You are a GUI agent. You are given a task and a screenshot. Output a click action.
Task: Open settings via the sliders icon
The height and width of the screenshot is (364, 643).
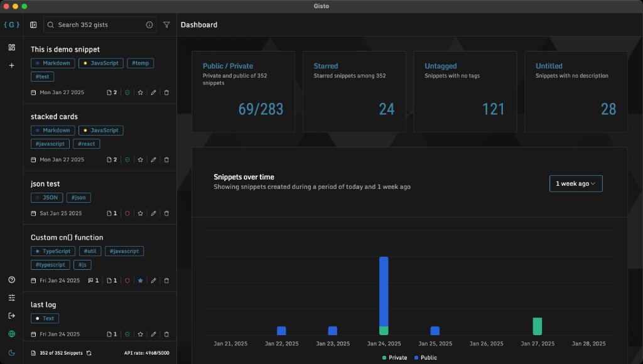tap(11, 298)
